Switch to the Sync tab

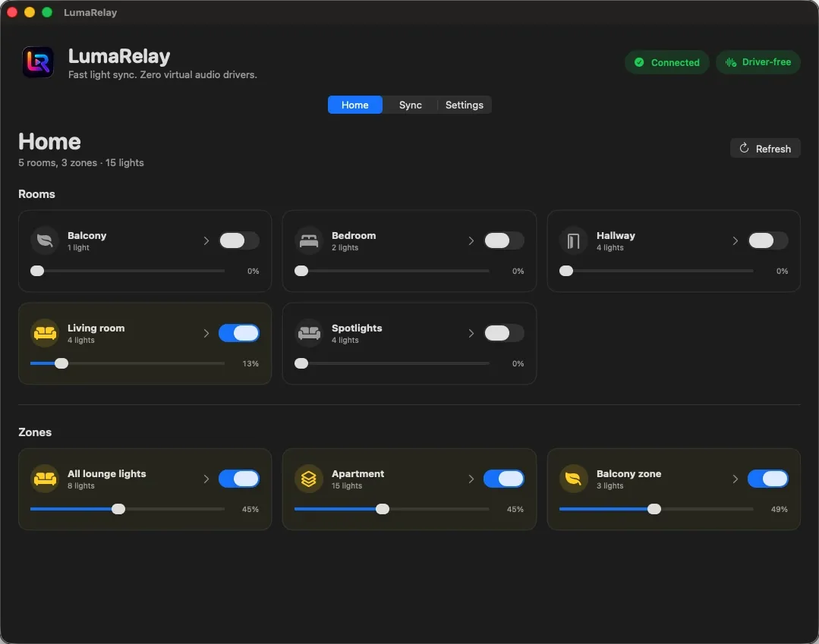pos(411,105)
